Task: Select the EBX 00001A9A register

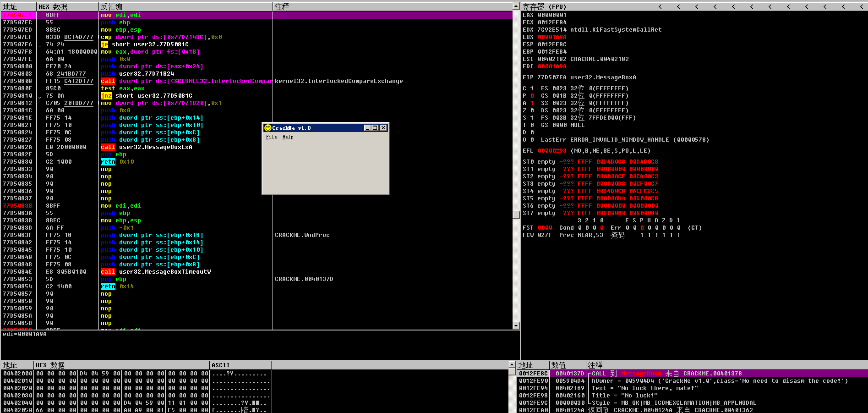Action: click(545, 37)
